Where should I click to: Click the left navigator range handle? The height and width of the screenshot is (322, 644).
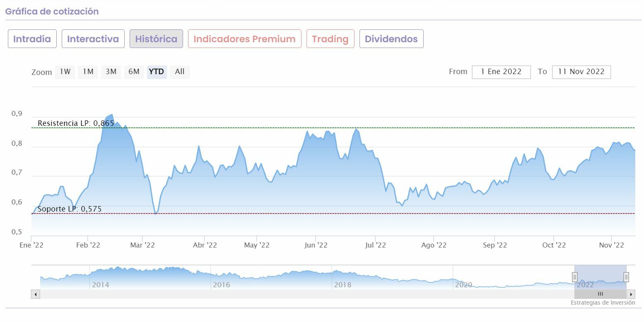pyautogui.click(x=574, y=277)
